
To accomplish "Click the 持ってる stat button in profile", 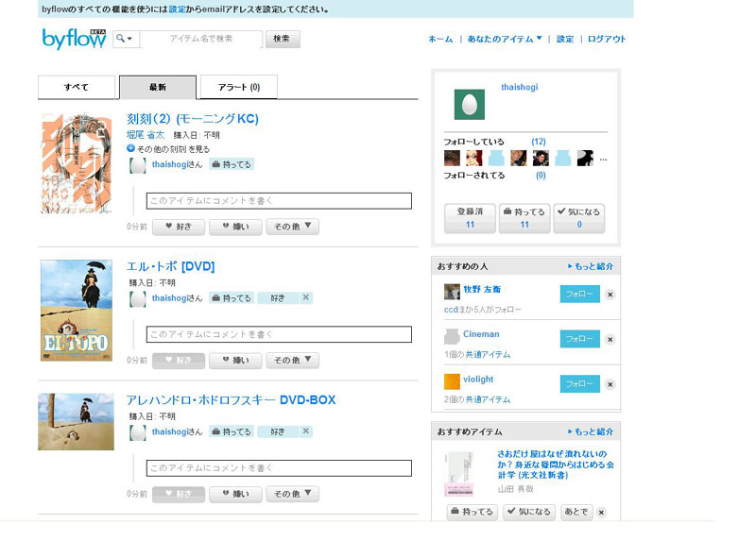I will [x=524, y=218].
